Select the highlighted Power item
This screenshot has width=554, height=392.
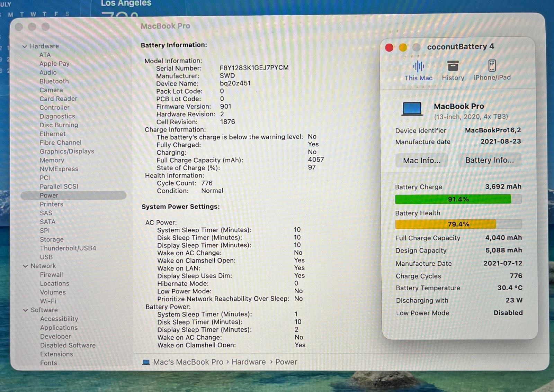pyautogui.click(x=73, y=195)
